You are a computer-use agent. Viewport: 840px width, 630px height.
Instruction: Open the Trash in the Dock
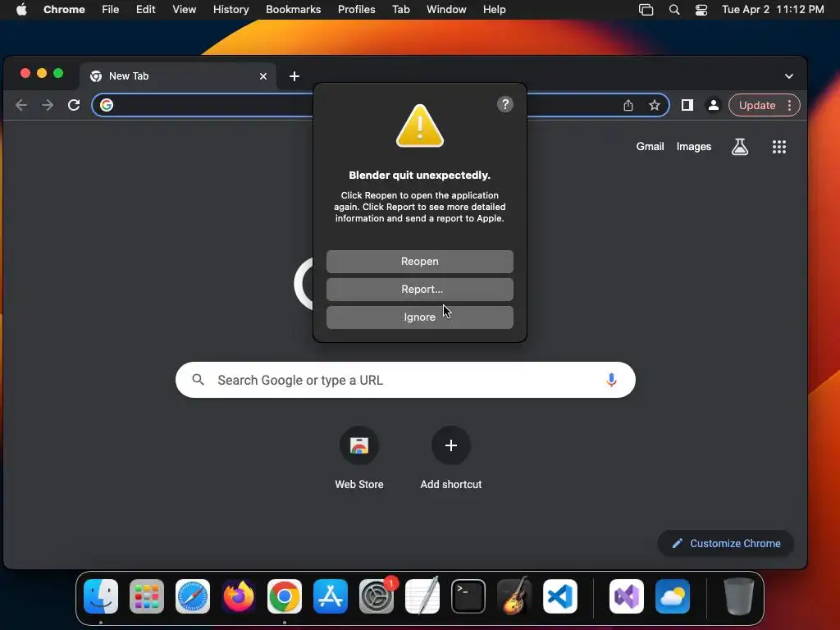click(739, 596)
